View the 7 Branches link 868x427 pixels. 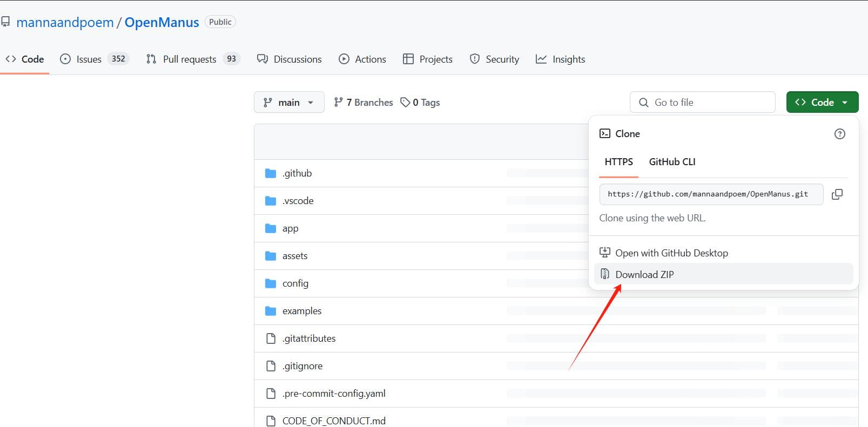[x=363, y=102]
